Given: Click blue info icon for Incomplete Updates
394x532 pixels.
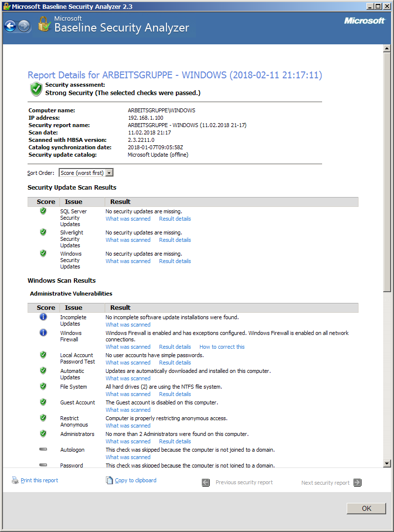Looking at the screenshot, I should click(43, 317).
